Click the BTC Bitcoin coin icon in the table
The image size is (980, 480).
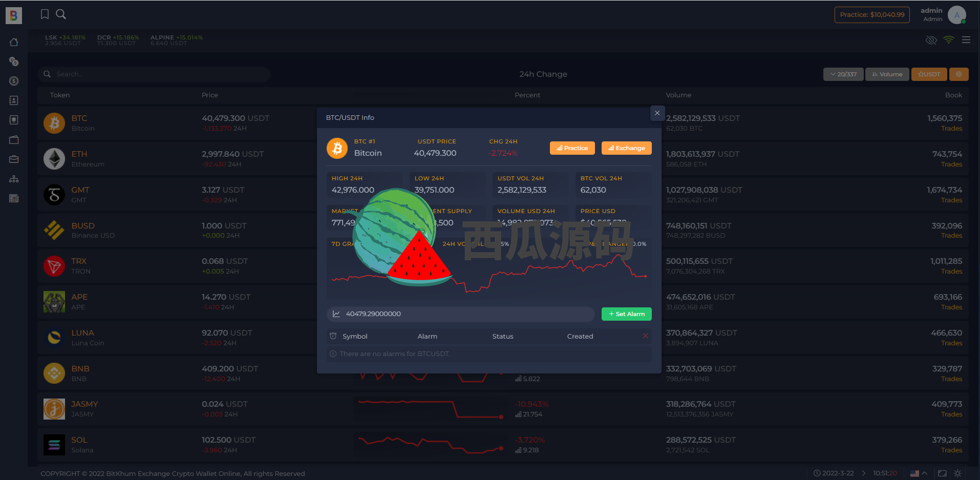pyautogui.click(x=54, y=123)
